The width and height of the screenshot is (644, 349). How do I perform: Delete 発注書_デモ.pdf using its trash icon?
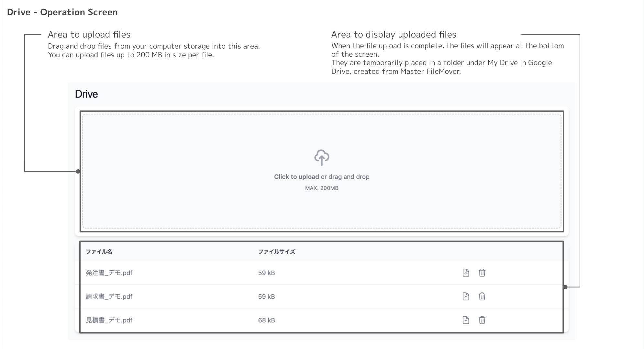tap(482, 273)
